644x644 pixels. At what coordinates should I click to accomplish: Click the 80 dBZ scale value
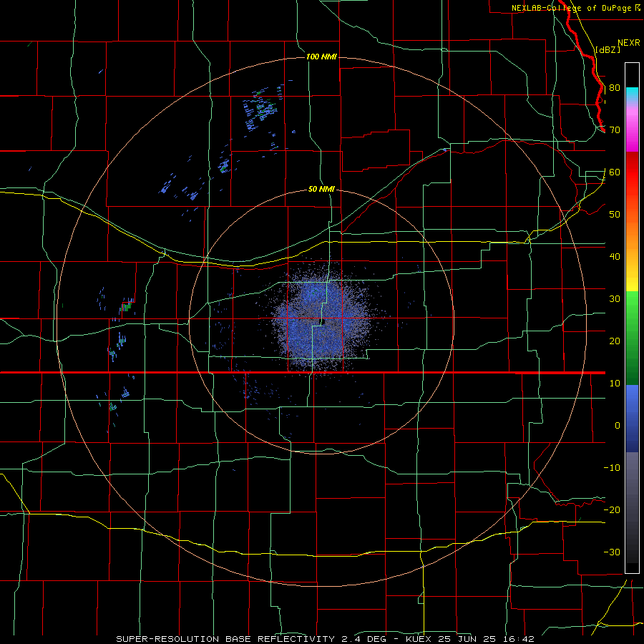tap(615, 88)
